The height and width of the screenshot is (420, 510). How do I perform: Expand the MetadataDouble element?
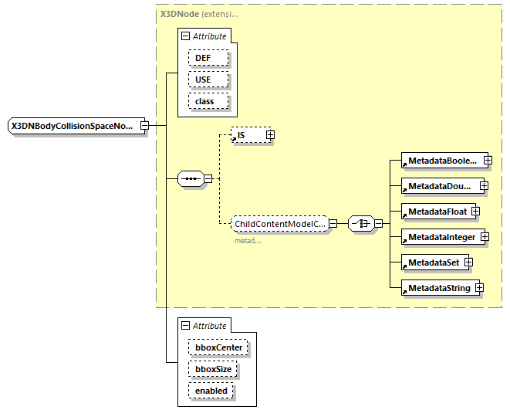(484, 186)
